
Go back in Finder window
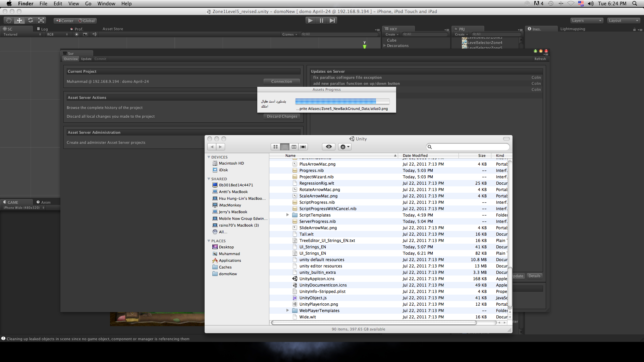tap(212, 147)
